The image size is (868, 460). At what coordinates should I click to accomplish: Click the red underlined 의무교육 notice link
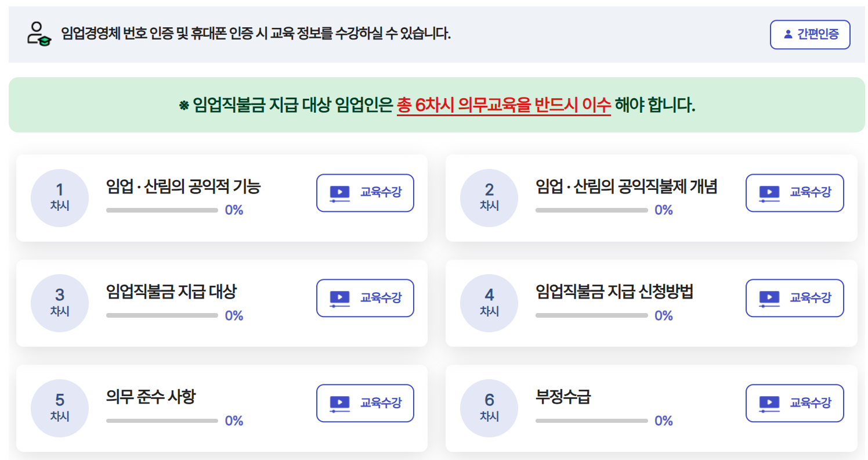tap(505, 106)
